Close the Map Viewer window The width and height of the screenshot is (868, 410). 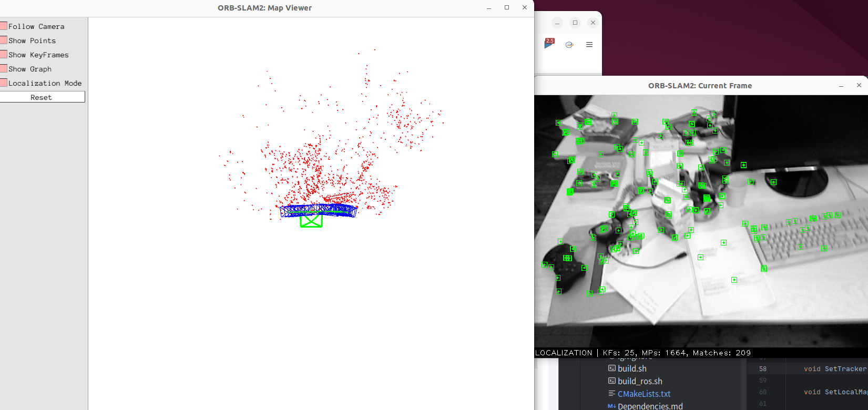coord(525,7)
